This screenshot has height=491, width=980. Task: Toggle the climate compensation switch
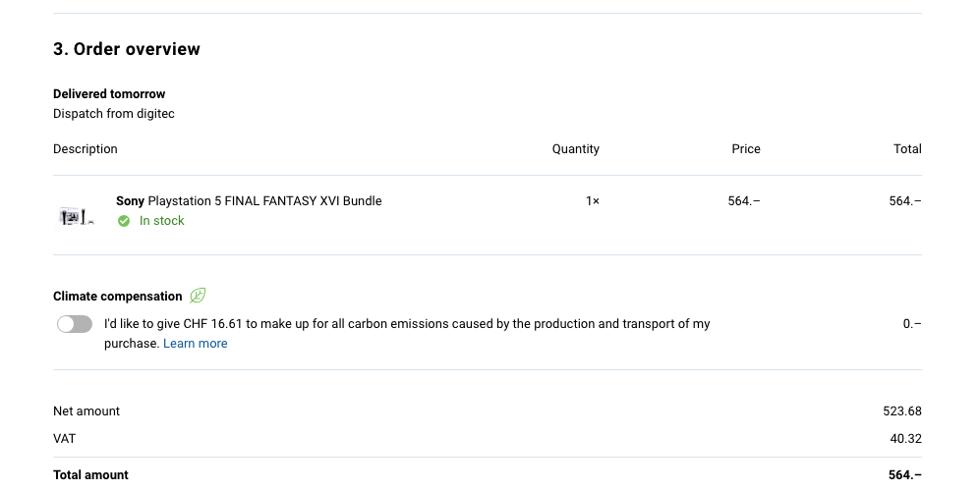click(75, 324)
